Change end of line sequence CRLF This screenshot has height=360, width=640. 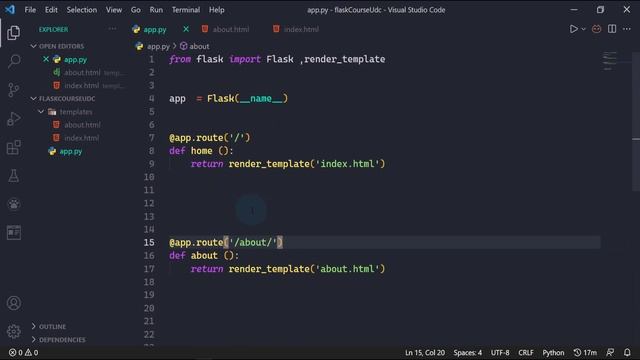point(526,352)
